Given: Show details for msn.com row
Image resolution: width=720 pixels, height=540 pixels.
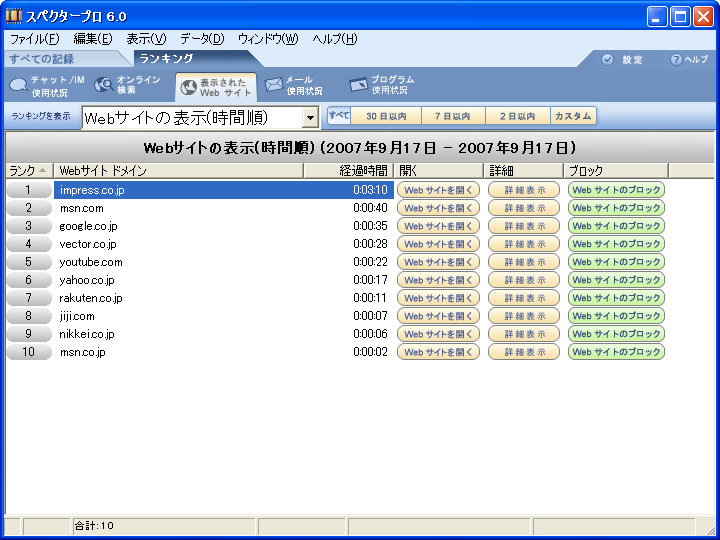Looking at the screenshot, I should 524,208.
